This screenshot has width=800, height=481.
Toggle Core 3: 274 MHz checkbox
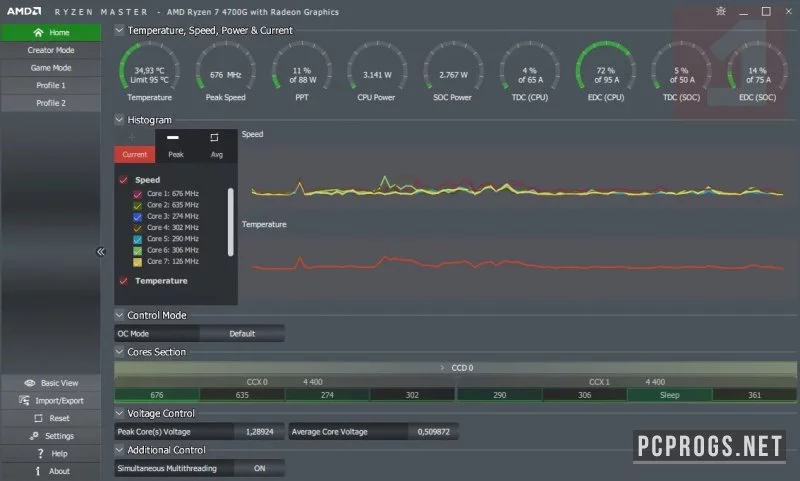click(x=137, y=216)
